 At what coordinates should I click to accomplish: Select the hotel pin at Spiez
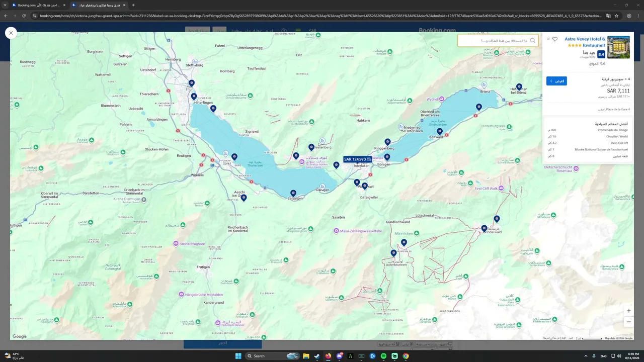[234, 157]
